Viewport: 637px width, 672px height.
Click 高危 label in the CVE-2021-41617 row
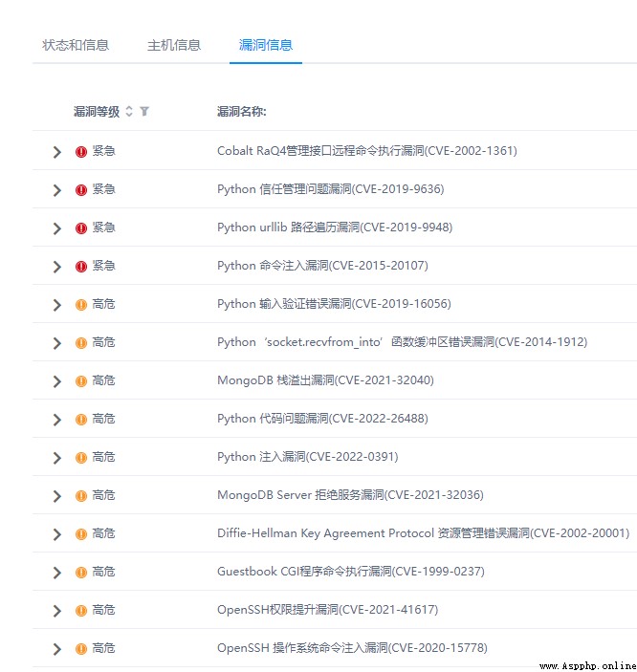104,610
